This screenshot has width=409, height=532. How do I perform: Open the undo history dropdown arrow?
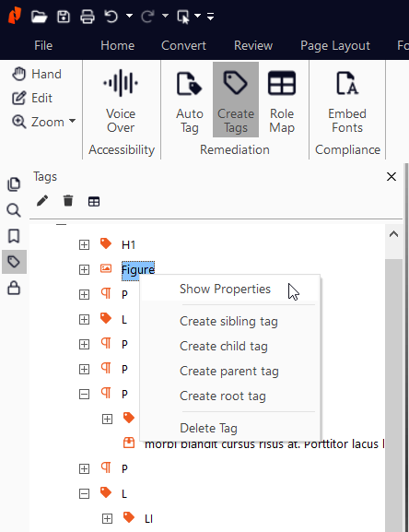(x=129, y=16)
